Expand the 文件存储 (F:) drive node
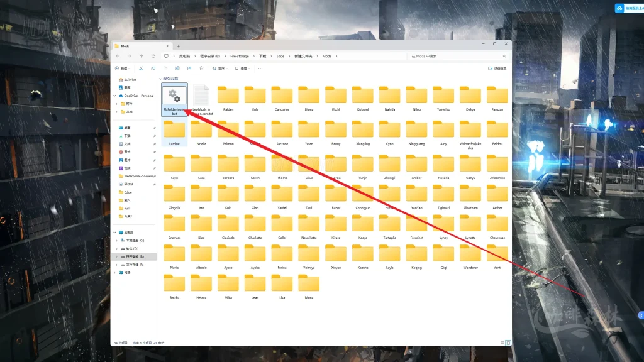This screenshot has width=644, height=362. coord(116,265)
